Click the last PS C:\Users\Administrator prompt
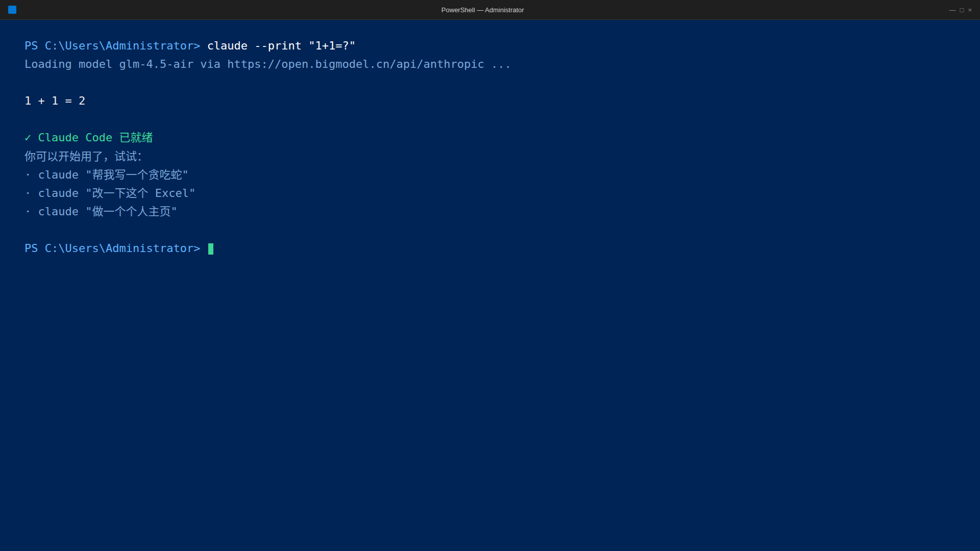This screenshot has height=551, width=980. pos(112,248)
